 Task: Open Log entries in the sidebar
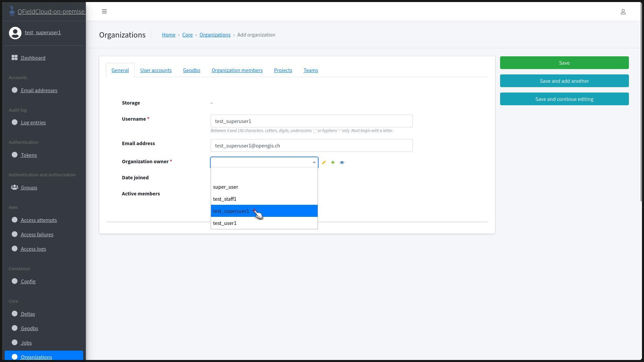[x=33, y=123]
